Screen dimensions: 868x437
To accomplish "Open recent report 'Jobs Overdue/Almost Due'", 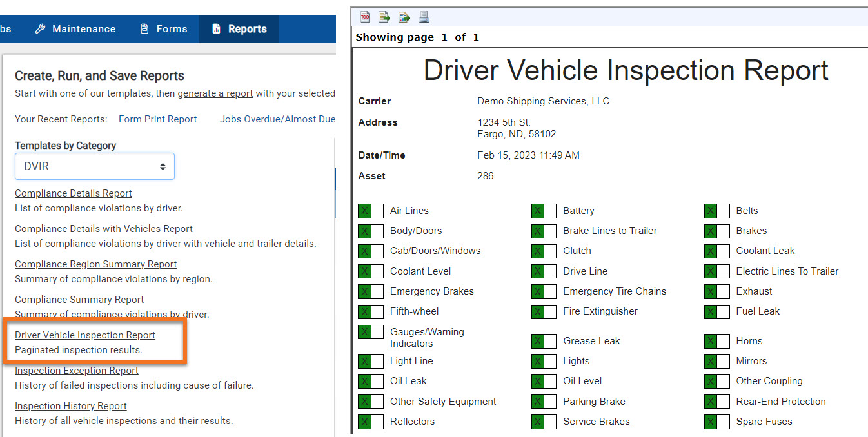I will 277,119.
